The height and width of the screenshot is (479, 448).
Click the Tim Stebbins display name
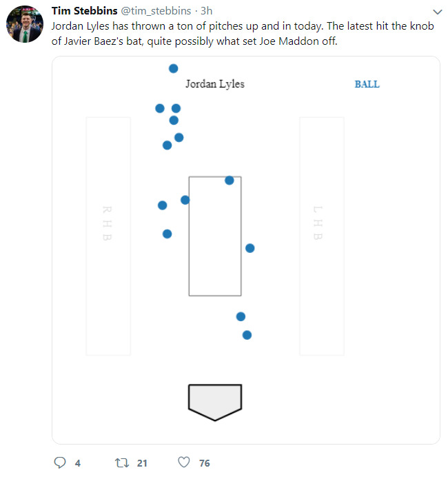coord(84,11)
